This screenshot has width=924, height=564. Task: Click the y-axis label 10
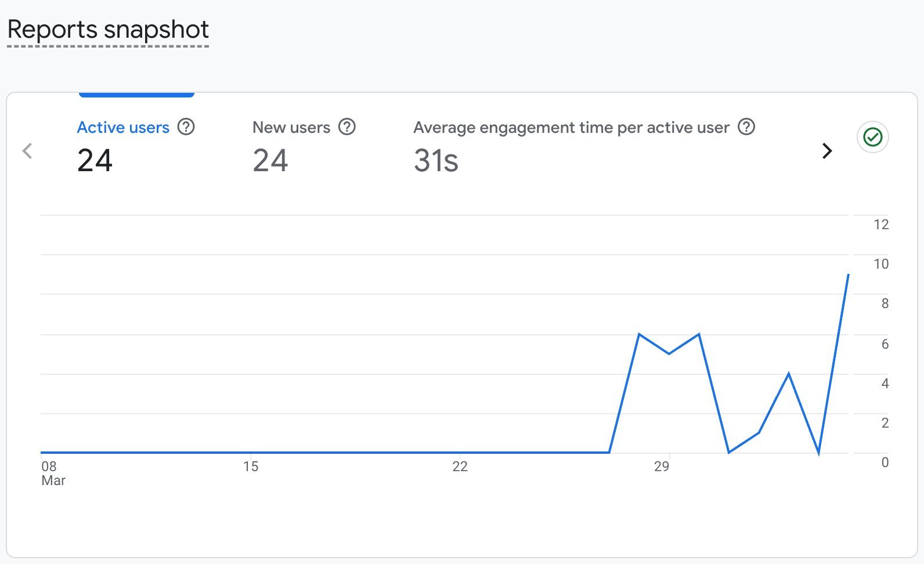881,264
